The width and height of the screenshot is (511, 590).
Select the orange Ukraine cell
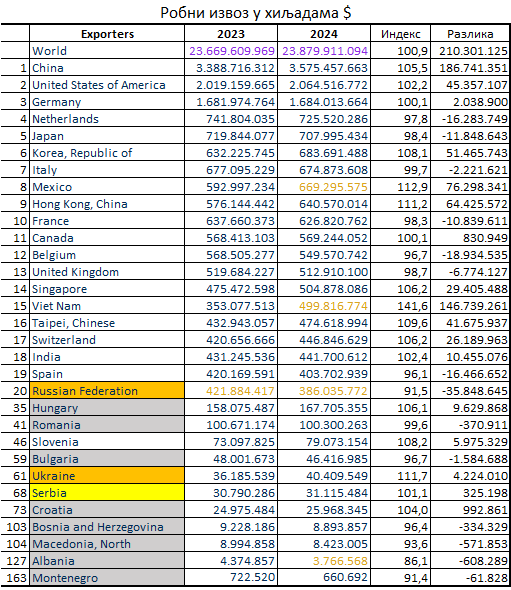click(107, 476)
